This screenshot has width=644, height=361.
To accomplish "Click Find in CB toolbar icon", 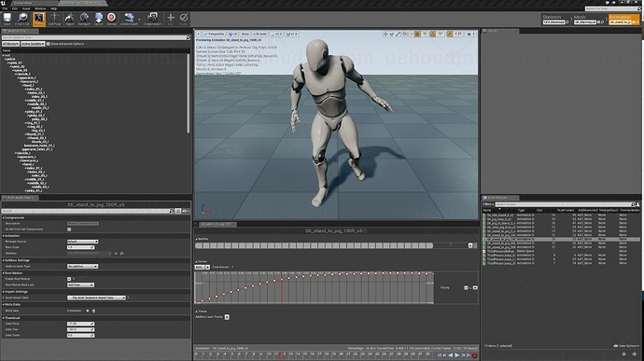I will pyautogui.click(x=22, y=19).
